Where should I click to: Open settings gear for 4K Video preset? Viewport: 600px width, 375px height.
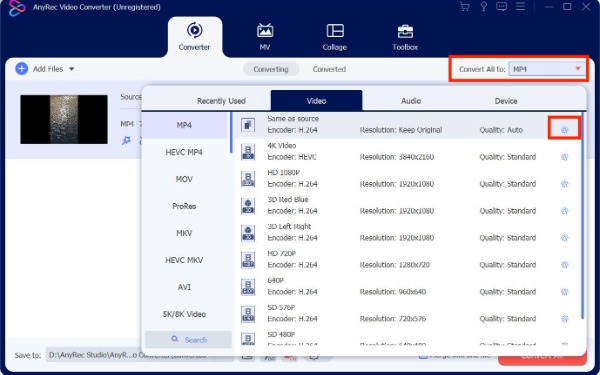pos(564,157)
